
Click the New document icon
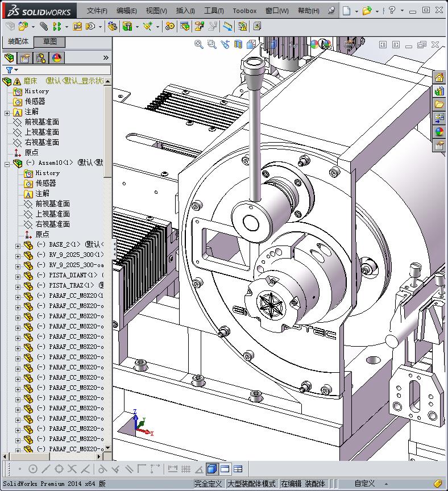346,11
